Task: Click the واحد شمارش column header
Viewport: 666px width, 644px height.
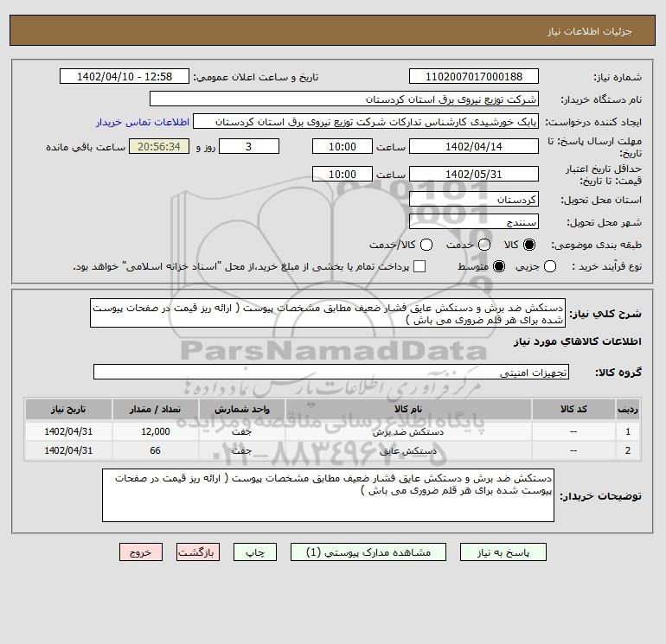Action: tap(241, 409)
